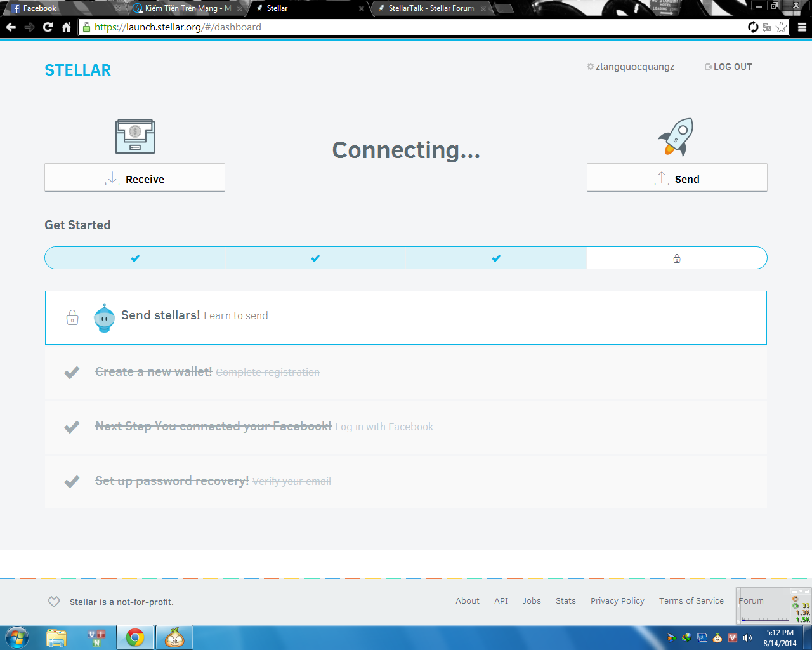Click the Connecting... status text
Screen dimensions: 812x650
[406, 150]
